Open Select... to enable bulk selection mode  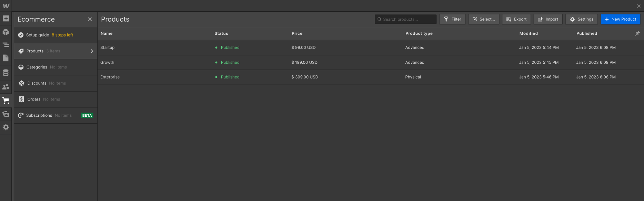tap(483, 19)
